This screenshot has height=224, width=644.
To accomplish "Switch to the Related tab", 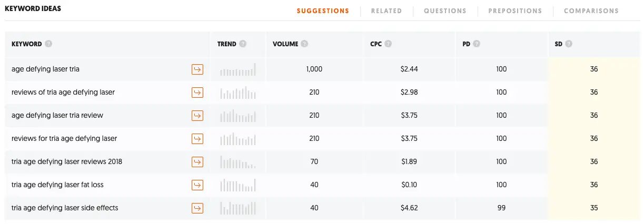I will point(387,11).
